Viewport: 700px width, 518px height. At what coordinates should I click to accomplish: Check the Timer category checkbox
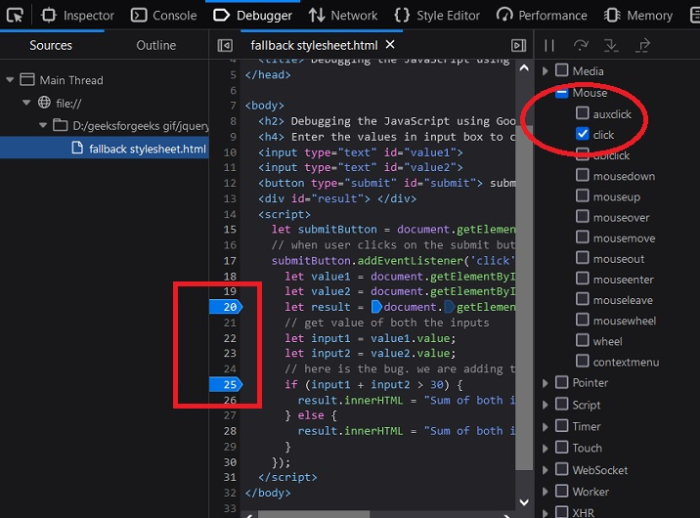tap(562, 426)
